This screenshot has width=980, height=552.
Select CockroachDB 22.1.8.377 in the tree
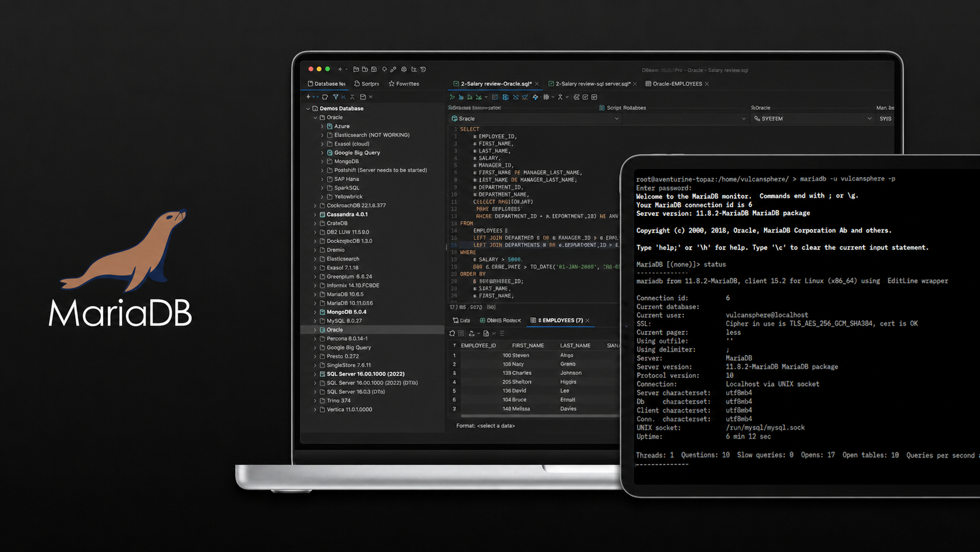click(x=356, y=206)
